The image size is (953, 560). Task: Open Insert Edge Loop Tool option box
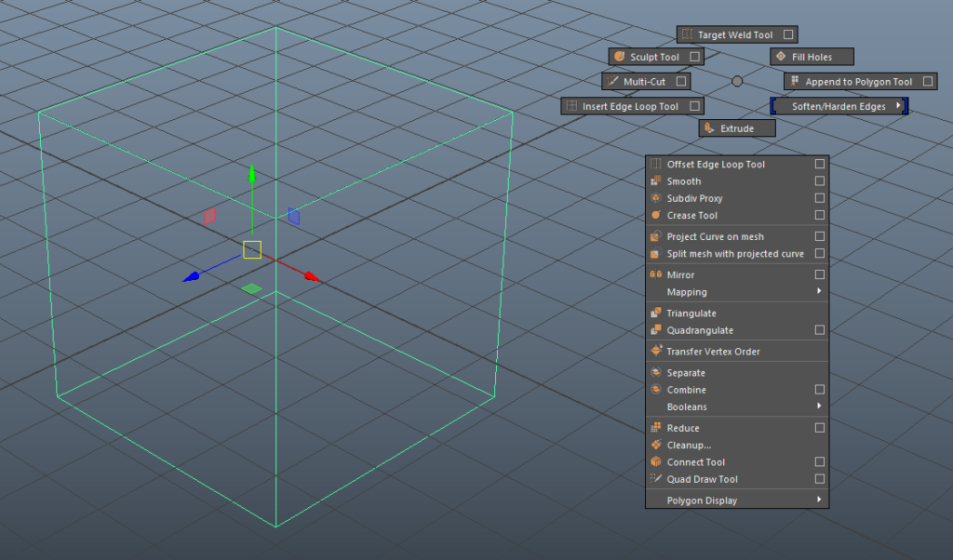[694, 106]
